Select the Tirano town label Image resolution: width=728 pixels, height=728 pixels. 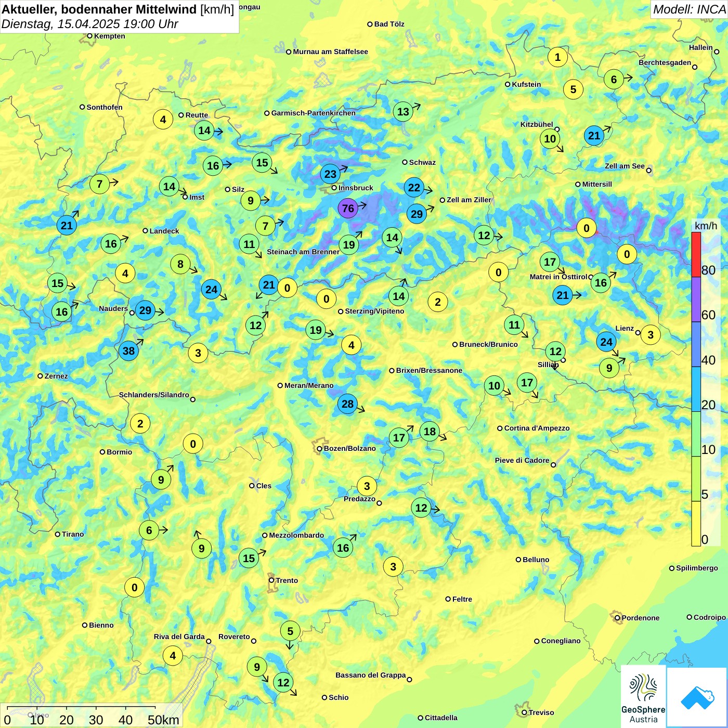click(73, 534)
